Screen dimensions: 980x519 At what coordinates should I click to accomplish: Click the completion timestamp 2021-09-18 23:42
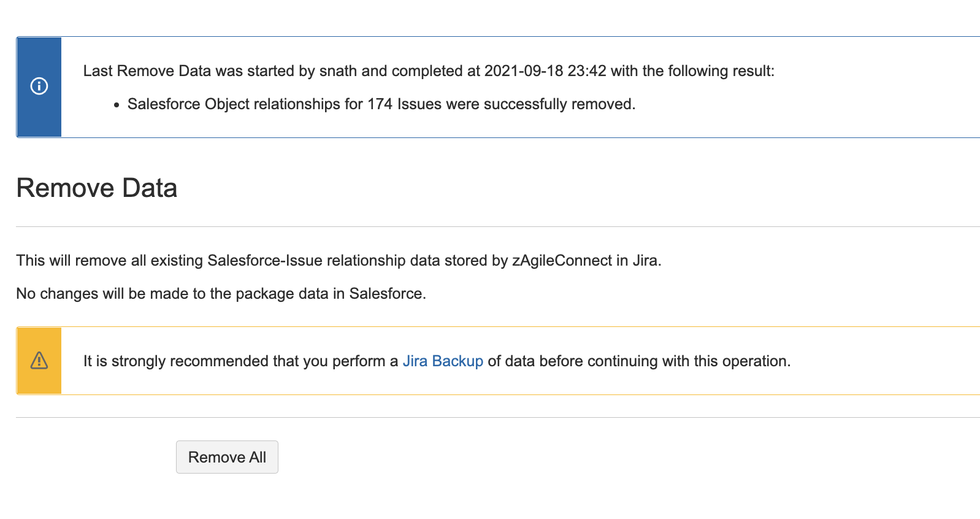click(545, 71)
